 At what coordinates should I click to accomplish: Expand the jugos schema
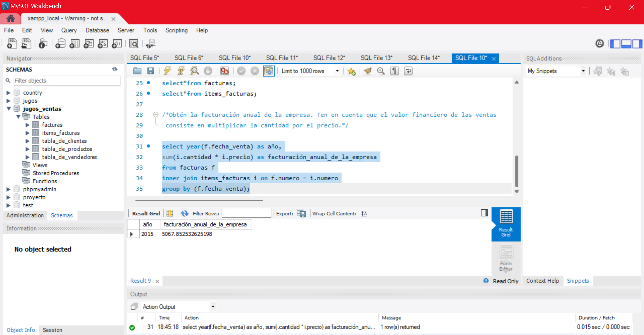point(8,101)
